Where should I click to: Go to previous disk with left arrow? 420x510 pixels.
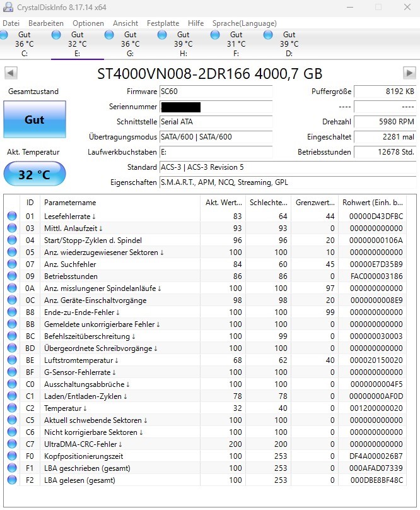coord(11,73)
